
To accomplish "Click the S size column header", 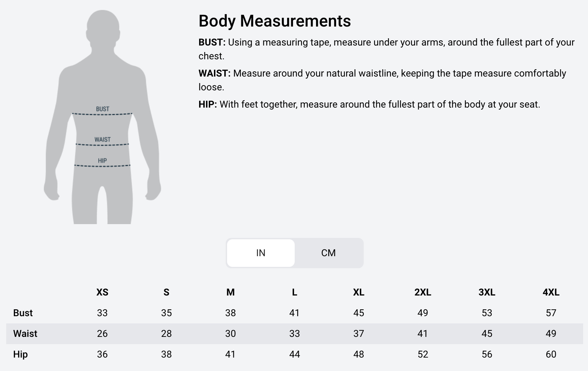I will tap(166, 292).
